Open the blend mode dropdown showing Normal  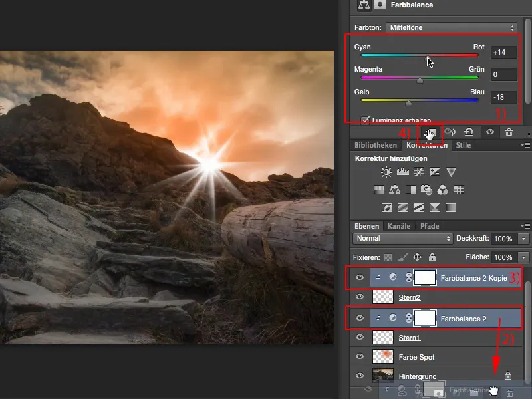click(403, 239)
